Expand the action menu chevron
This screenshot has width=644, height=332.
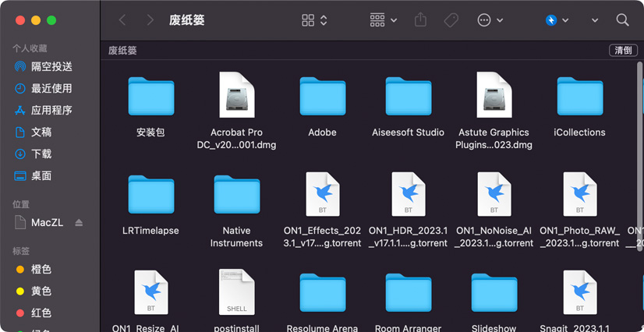(500, 20)
